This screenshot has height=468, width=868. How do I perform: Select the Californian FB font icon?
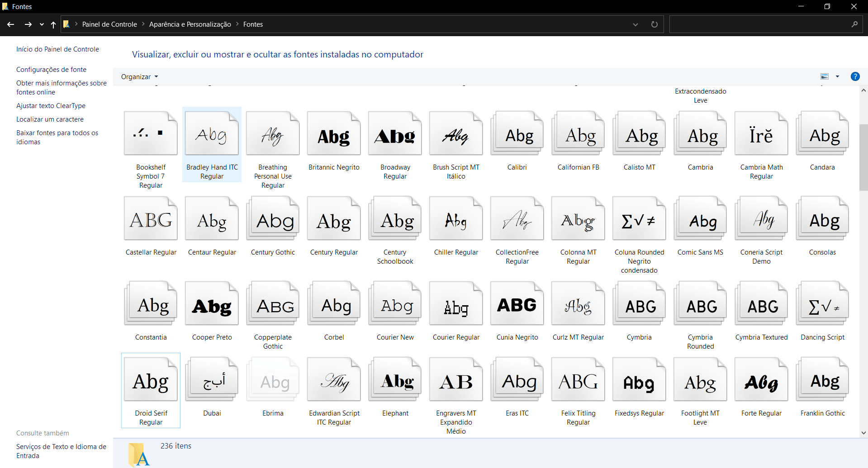578,133
